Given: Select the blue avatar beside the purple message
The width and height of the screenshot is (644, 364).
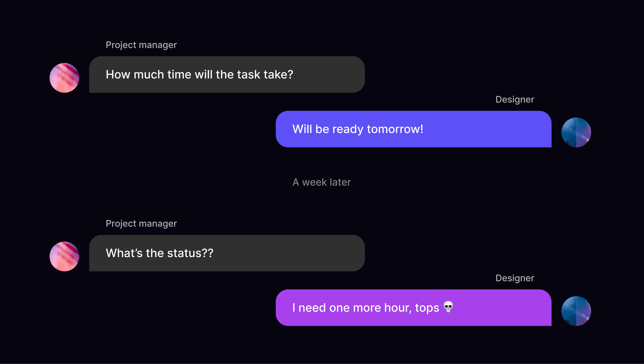Looking at the screenshot, I should [x=576, y=311].
